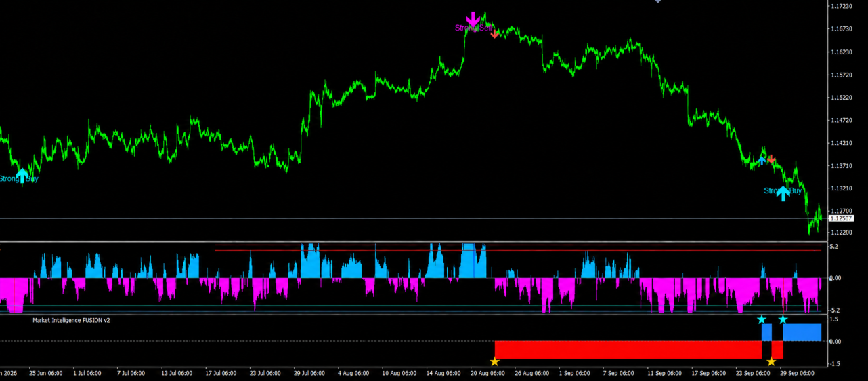Click the 13 Jul 06:00 time label

pyautogui.click(x=176, y=373)
